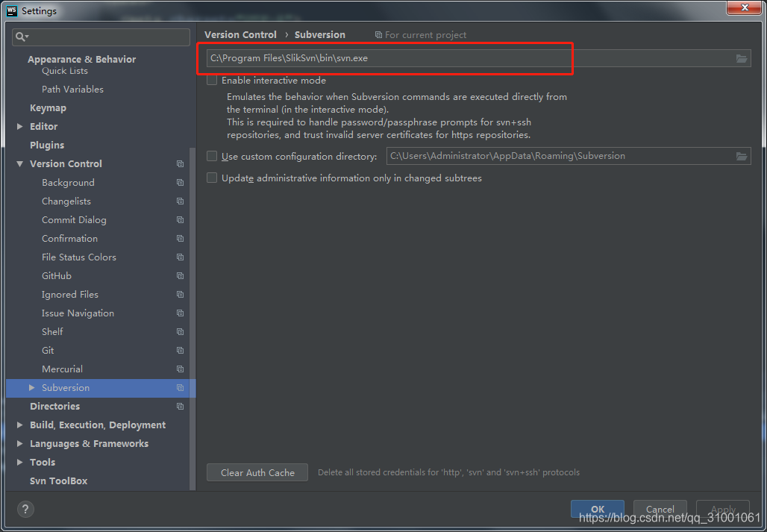The height and width of the screenshot is (532, 767).
Task: Click project-level icon next to Background
Action: [180, 182]
